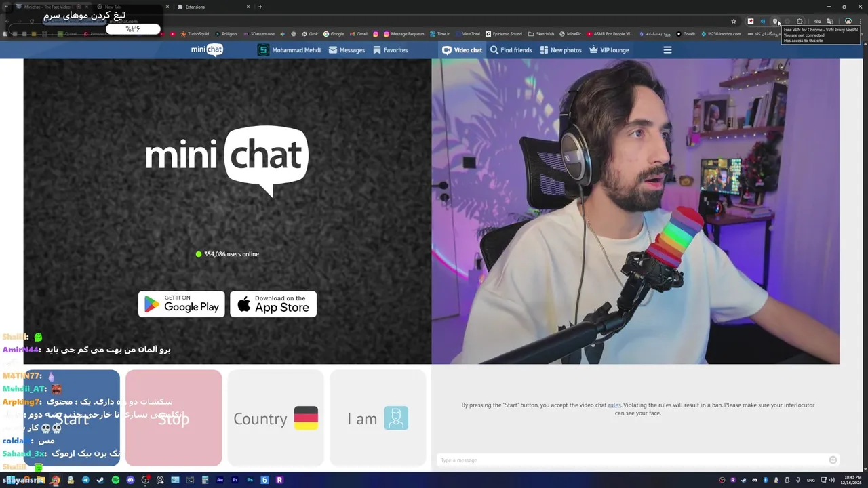Open New photos page

(x=561, y=50)
